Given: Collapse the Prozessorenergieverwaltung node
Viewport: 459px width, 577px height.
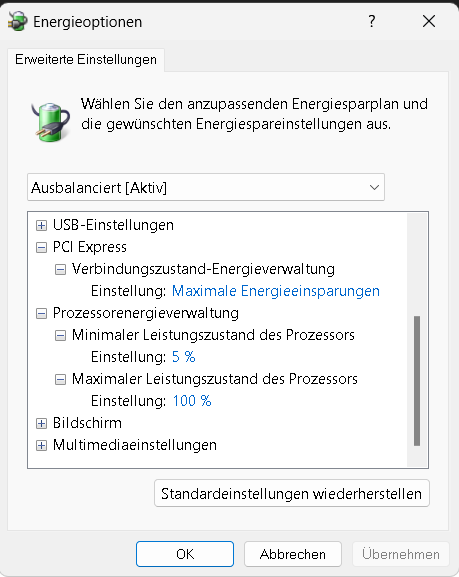Looking at the screenshot, I should point(41,314).
